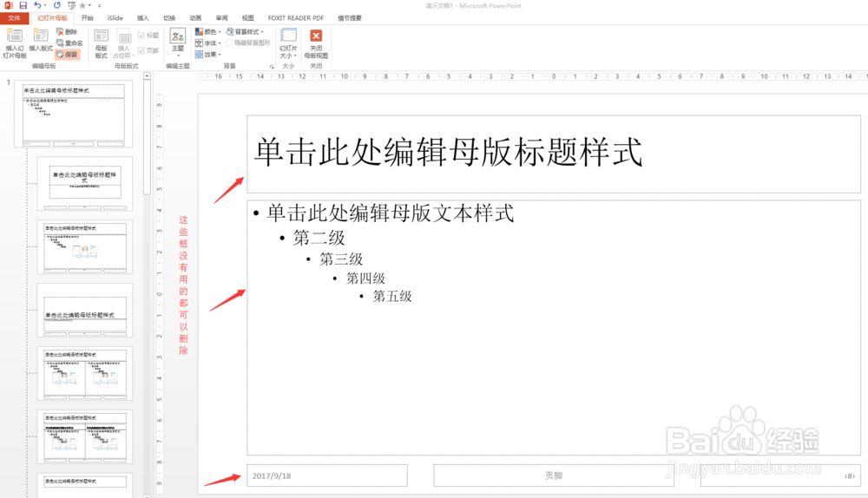
Task: Switch to Home (开始) tab
Action: pyautogui.click(x=88, y=18)
